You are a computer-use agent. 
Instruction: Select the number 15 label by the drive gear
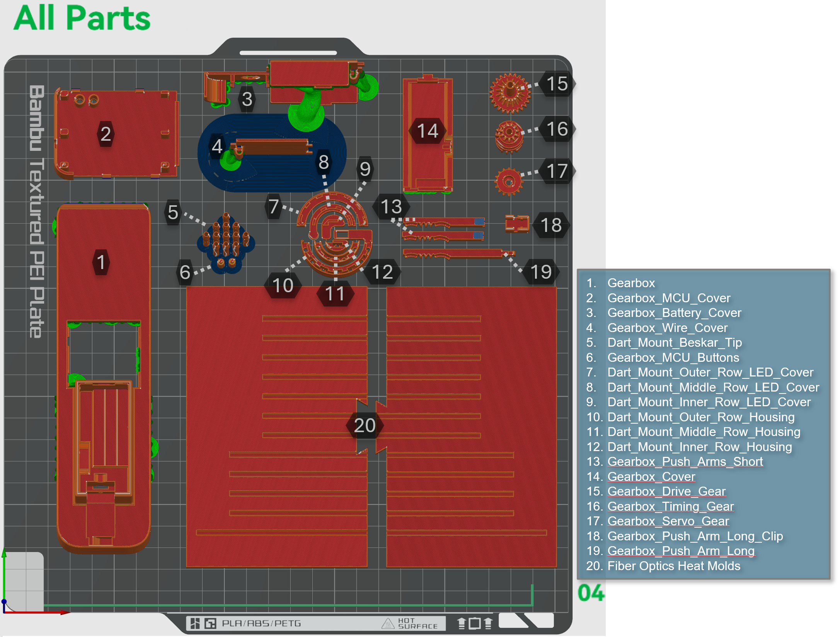(x=557, y=84)
